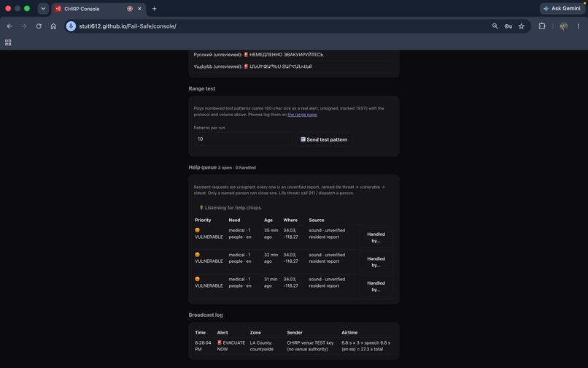Mark the 35 min ago request handled

(376, 237)
